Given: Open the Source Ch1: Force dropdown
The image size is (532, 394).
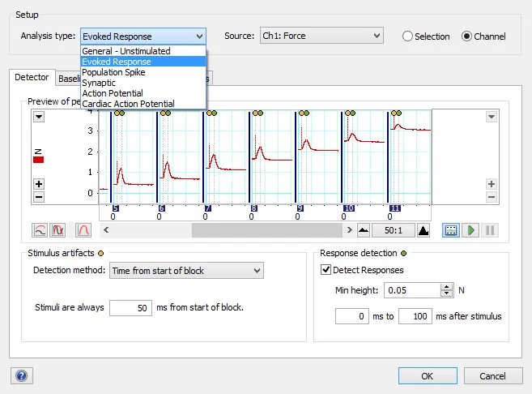Looking at the screenshot, I should tap(321, 36).
